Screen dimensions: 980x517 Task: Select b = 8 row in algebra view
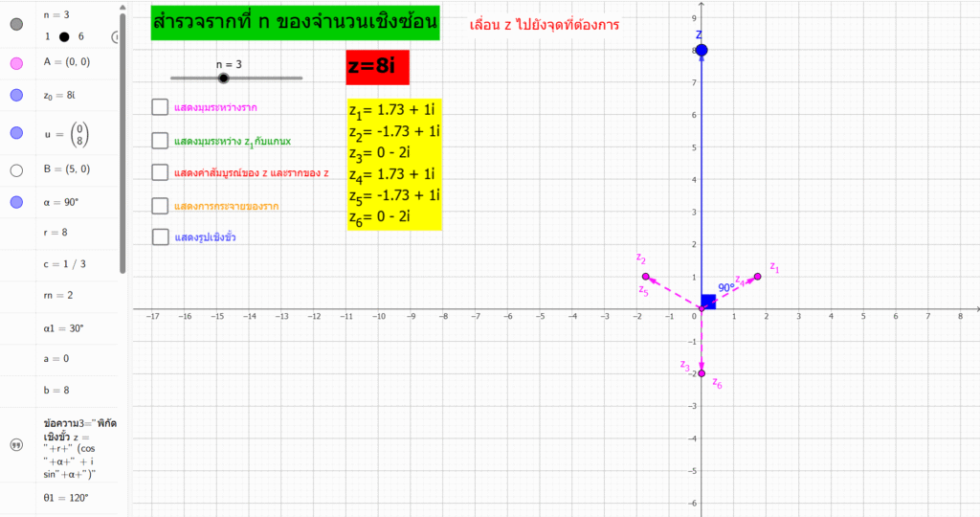pyautogui.click(x=59, y=391)
